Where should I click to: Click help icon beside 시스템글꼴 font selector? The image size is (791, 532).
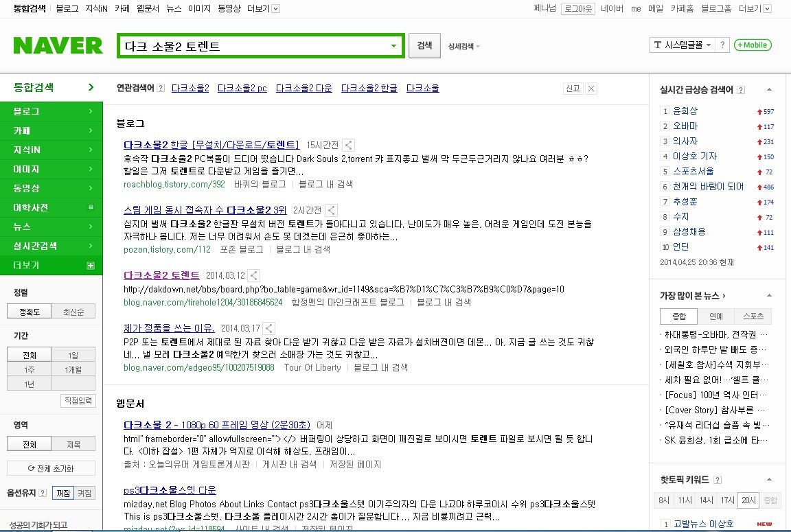(722, 45)
